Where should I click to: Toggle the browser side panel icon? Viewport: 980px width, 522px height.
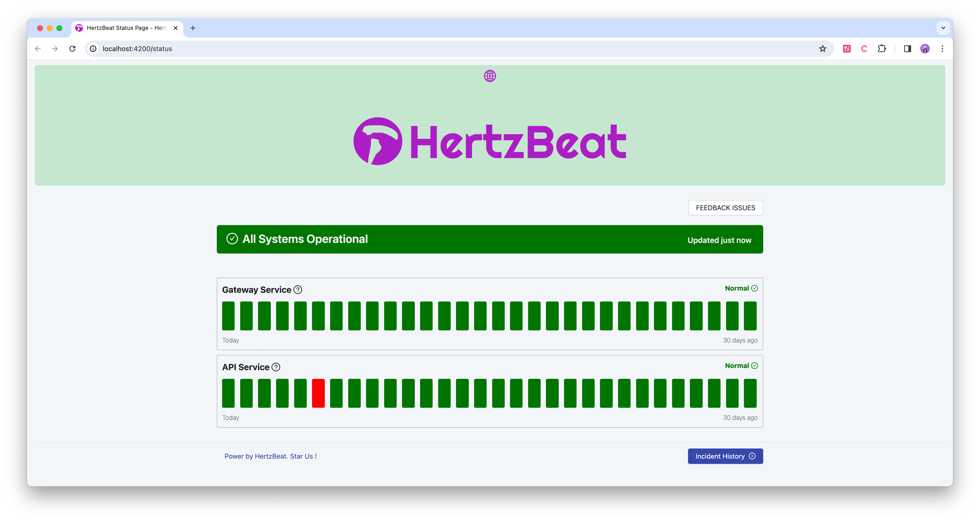(x=907, y=49)
